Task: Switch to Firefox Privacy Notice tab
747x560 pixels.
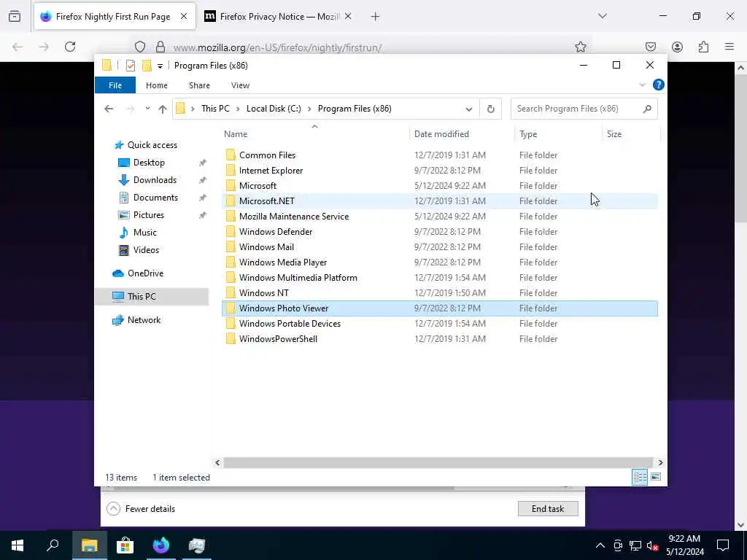Action: [278, 17]
